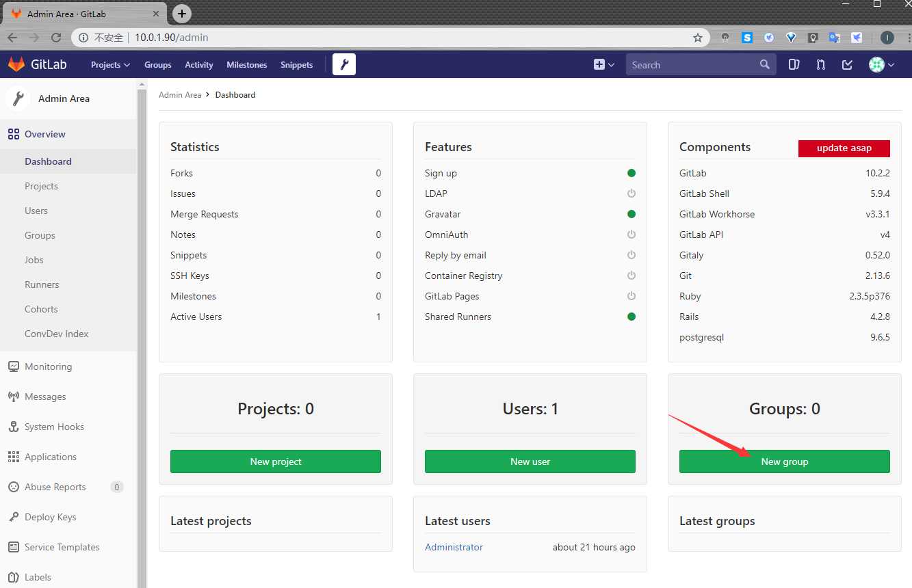
Task: Click the Shared Runners enabled indicator
Action: pos(631,317)
